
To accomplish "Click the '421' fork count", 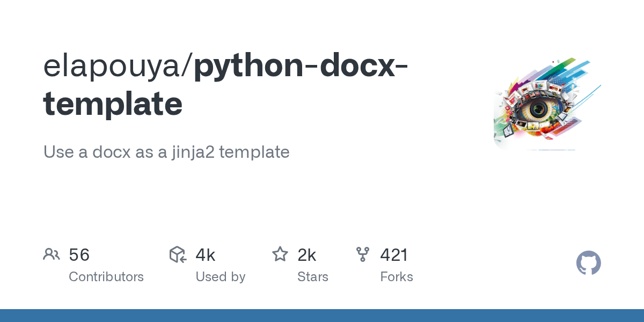I will coord(394,255).
